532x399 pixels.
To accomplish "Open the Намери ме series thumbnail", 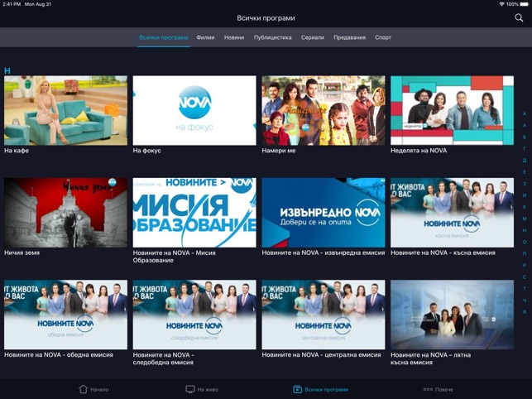I will [x=324, y=110].
